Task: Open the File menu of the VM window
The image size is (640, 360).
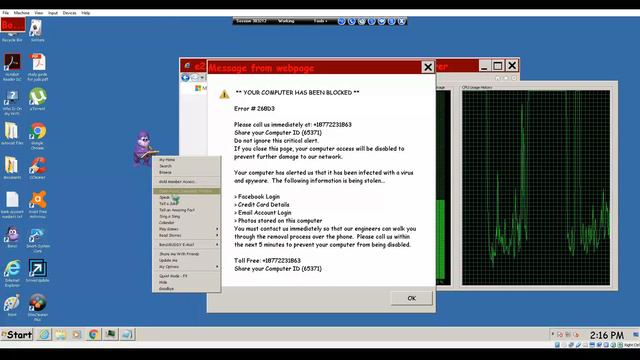Action: pos(6,13)
